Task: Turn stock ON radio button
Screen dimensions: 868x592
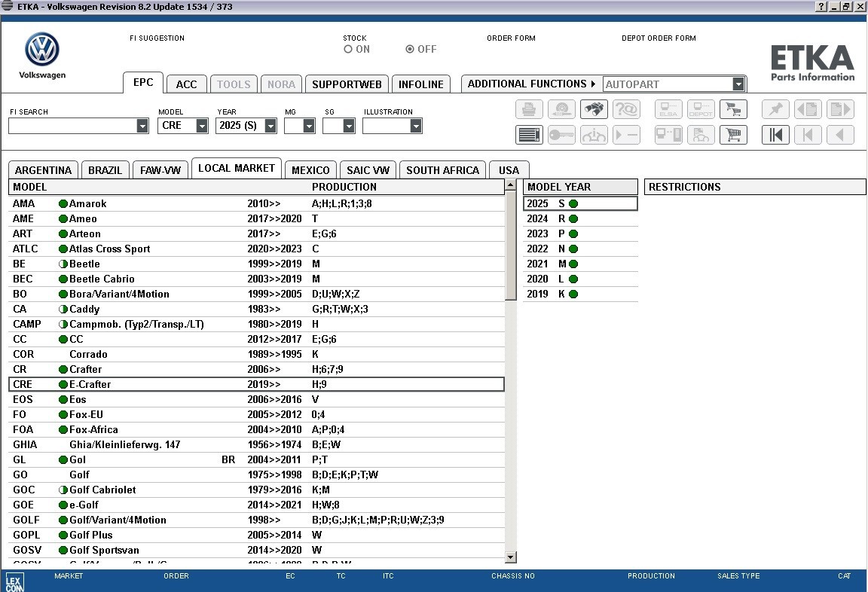Action: point(348,49)
